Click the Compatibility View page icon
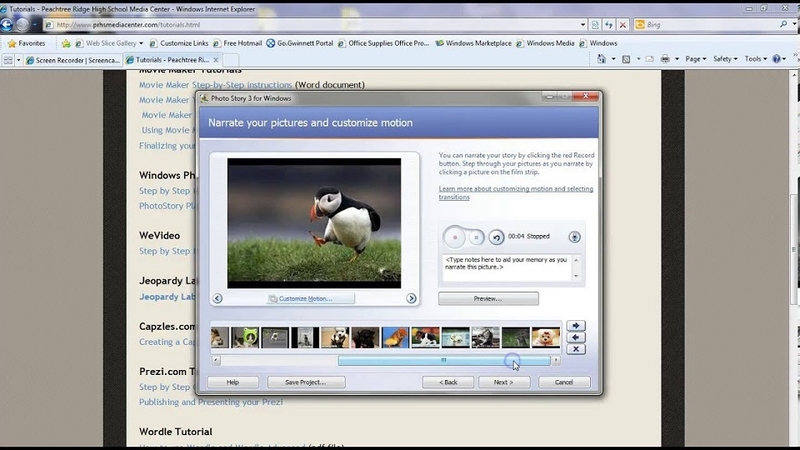Viewport: 800px width, 450px height. pyautogui.click(x=595, y=24)
